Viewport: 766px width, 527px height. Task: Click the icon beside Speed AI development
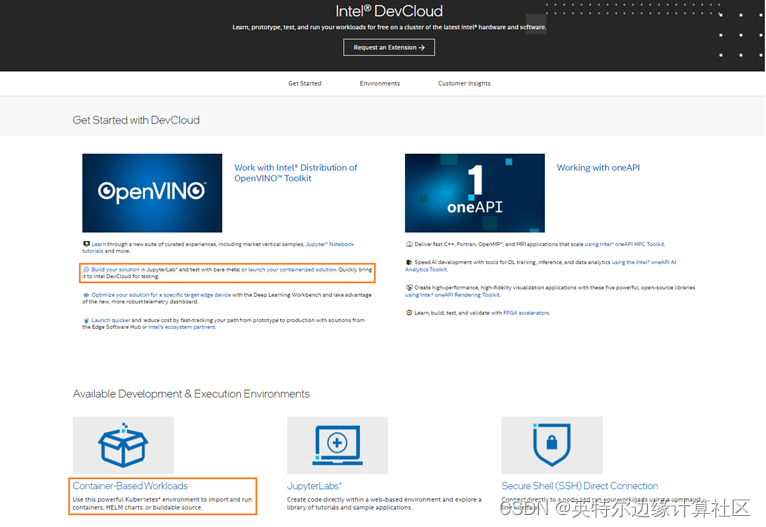click(x=409, y=262)
